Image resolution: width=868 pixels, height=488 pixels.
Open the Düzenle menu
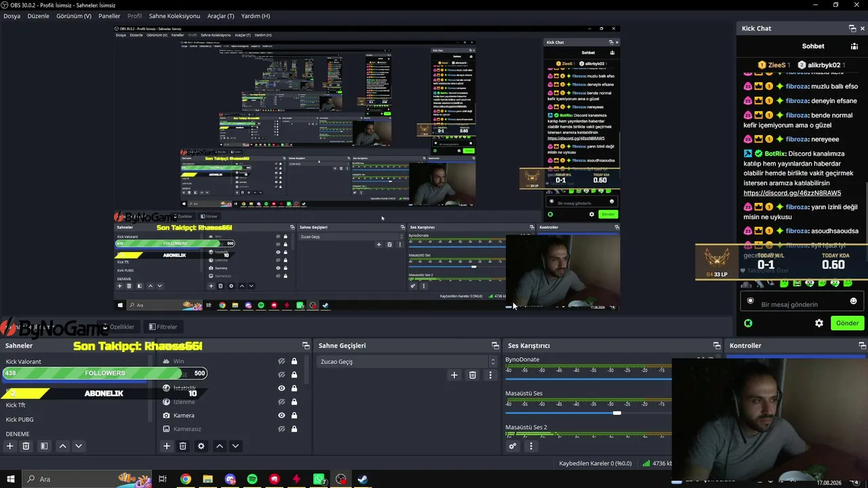38,16
